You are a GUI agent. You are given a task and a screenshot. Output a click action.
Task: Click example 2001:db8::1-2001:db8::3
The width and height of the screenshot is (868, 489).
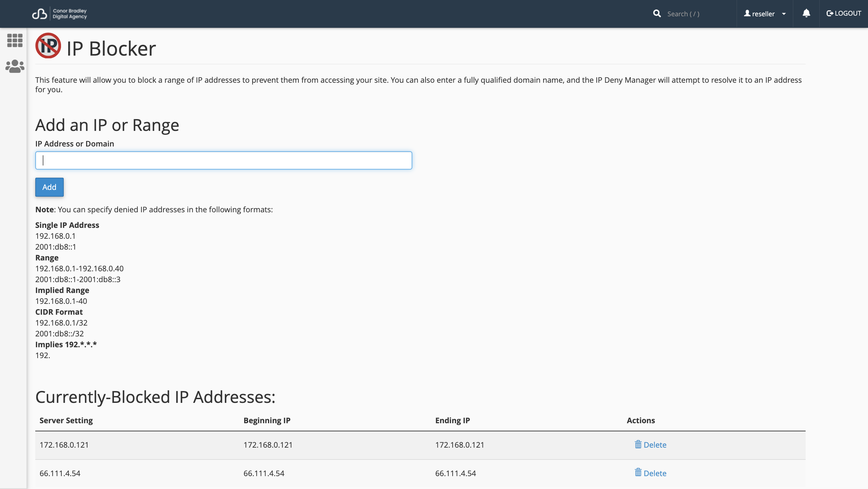tap(78, 279)
